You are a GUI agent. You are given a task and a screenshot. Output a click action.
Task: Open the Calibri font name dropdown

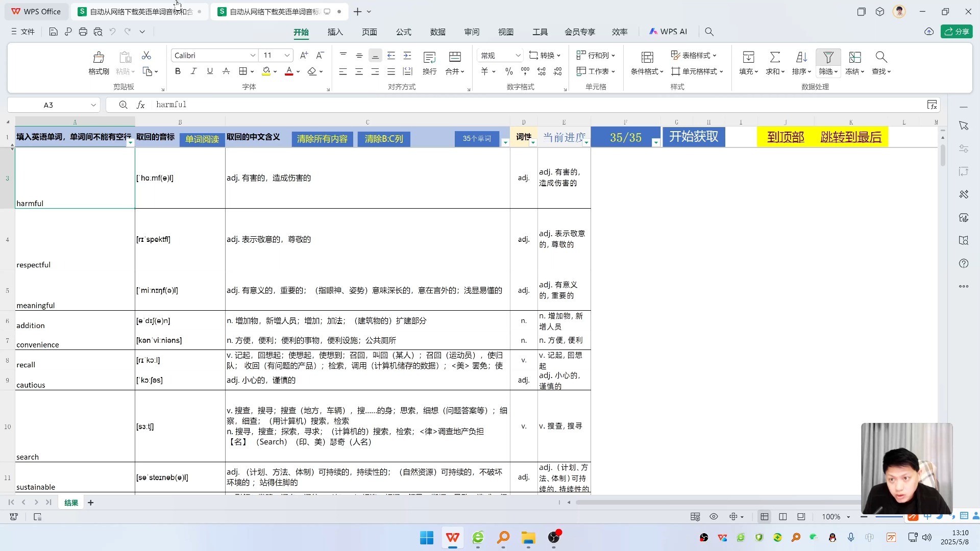point(252,55)
